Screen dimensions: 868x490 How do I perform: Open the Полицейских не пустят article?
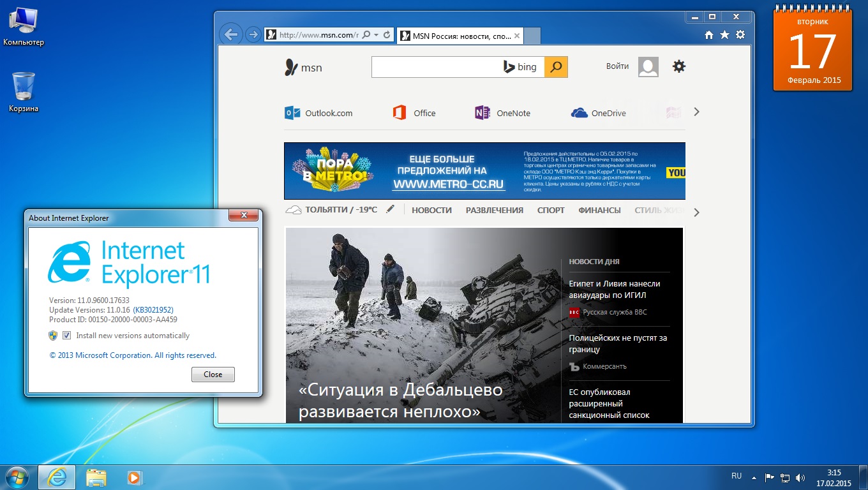(x=618, y=343)
